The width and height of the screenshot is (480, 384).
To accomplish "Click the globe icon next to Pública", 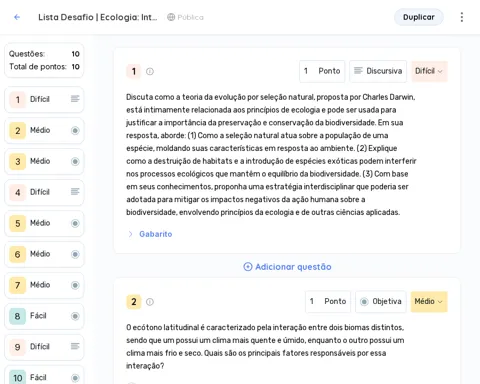I will coord(171,17).
